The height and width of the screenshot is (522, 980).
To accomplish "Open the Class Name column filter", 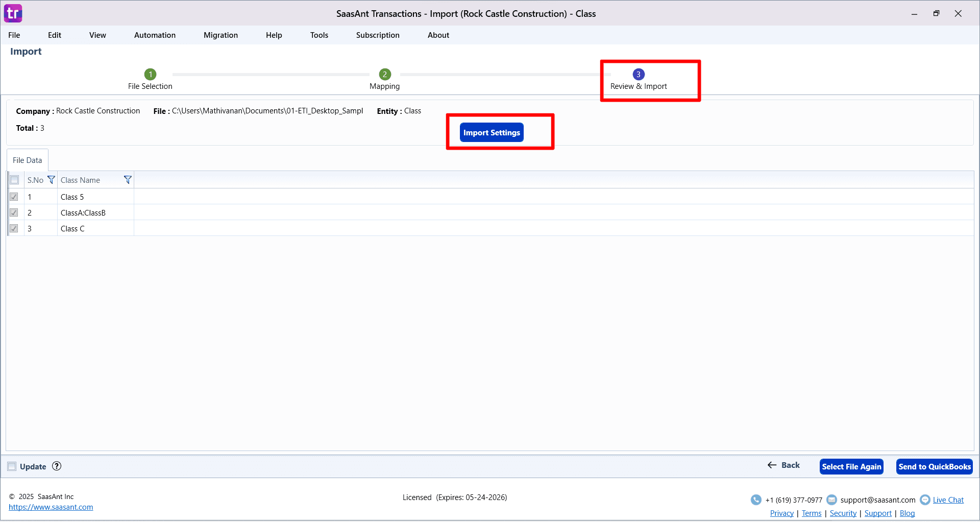I will coord(128,180).
